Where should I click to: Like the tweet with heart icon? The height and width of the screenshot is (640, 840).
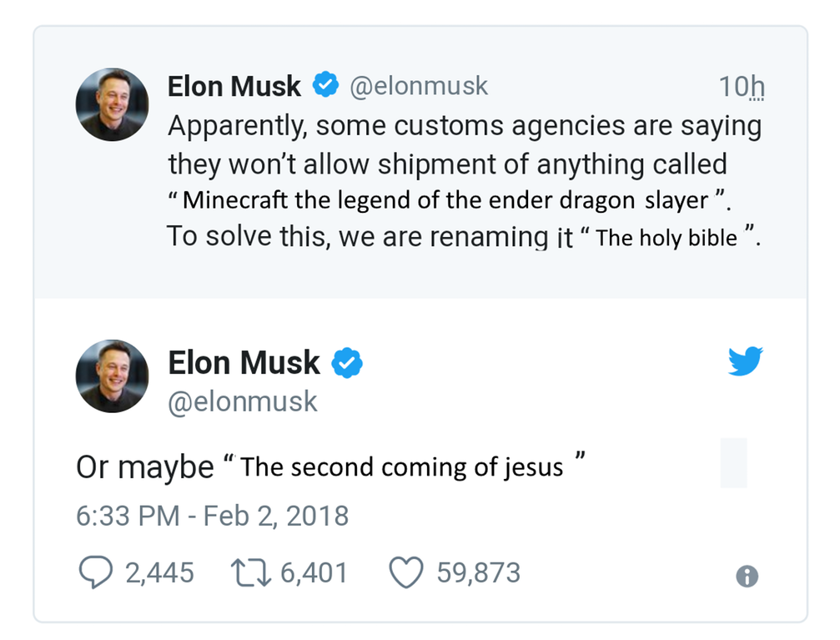coord(405,572)
